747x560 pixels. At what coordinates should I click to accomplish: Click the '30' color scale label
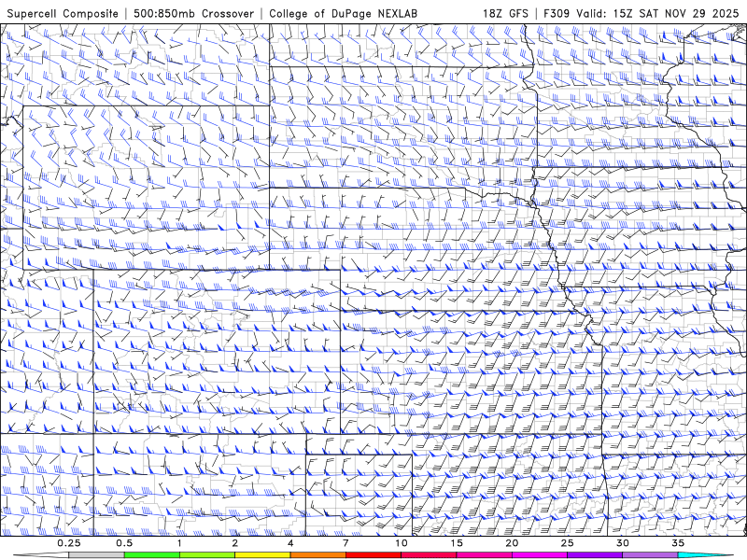pyautogui.click(x=622, y=543)
